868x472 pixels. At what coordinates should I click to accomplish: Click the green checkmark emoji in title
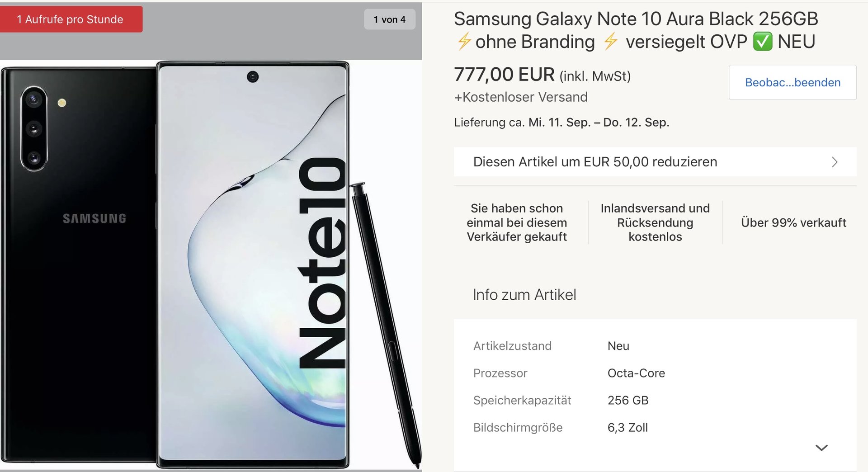(762, 42)
